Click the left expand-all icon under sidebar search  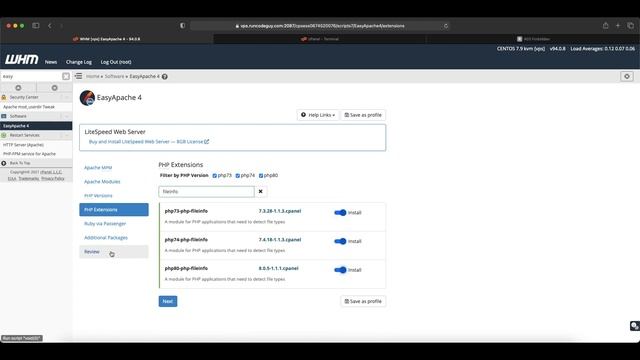(x=18, y=88)
